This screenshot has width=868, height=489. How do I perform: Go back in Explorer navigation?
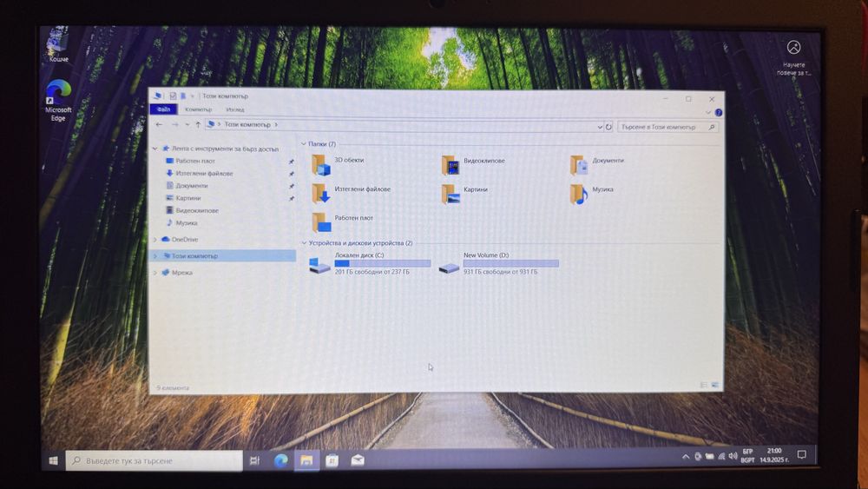coord(160,124)
